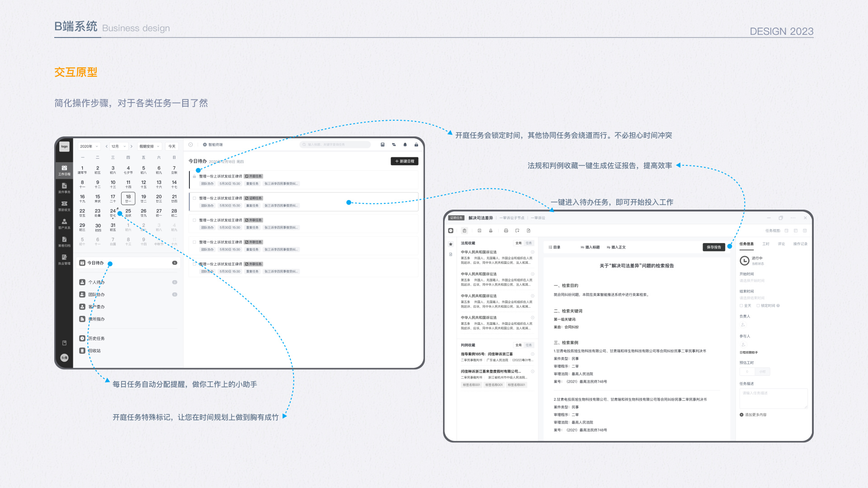Expand the 假期安排 dropdown
Viewport: 868px width, 488px height.
coord(149,146)
